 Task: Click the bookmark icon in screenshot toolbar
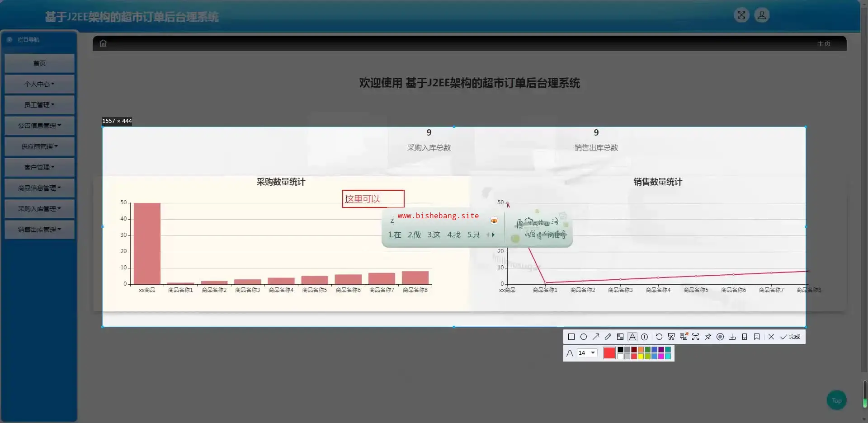click(757, 337)
